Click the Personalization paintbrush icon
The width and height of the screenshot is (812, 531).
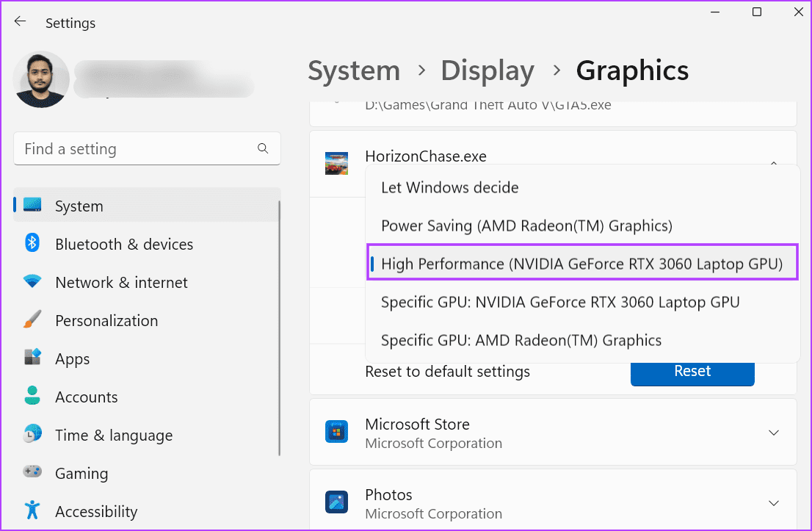click(x=32, y=319)
